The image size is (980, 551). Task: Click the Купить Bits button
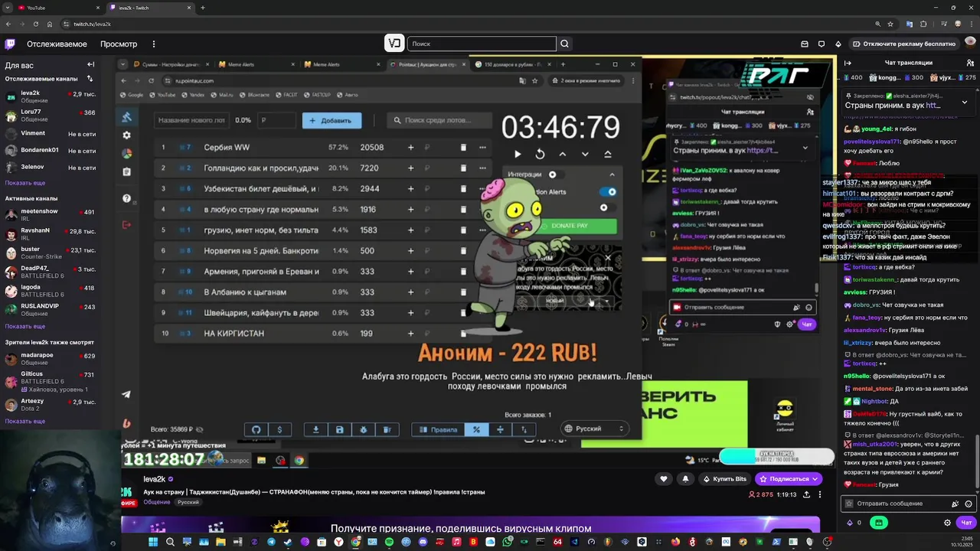[724, 478]
